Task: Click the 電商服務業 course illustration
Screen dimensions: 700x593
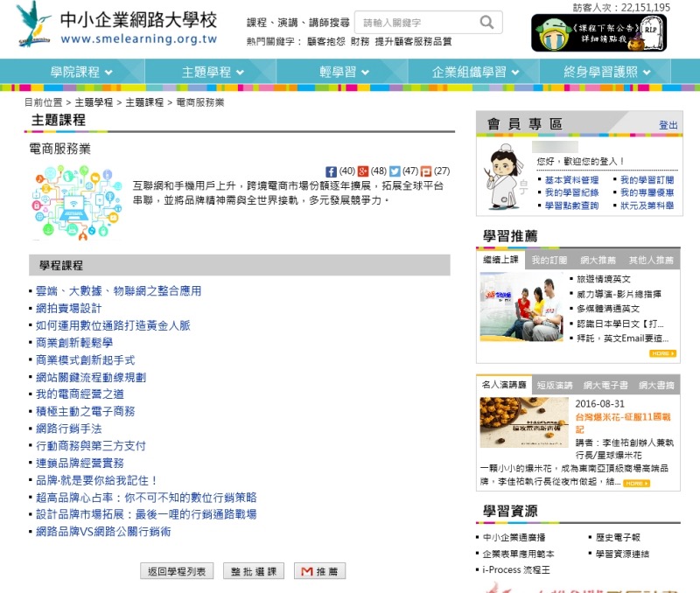Action: click(77, 203)
